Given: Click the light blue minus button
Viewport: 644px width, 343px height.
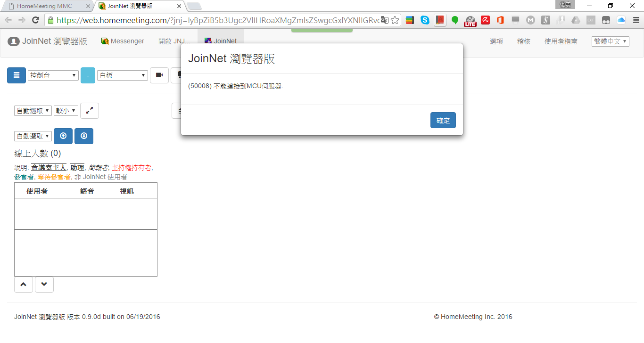Looking at the screenshot, I should [88, 75].
